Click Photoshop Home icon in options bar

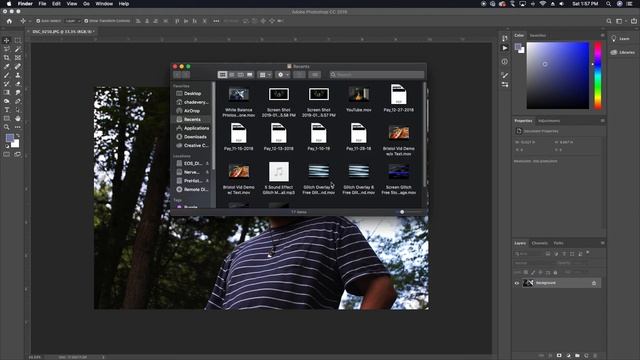click(x=9, y=21)
